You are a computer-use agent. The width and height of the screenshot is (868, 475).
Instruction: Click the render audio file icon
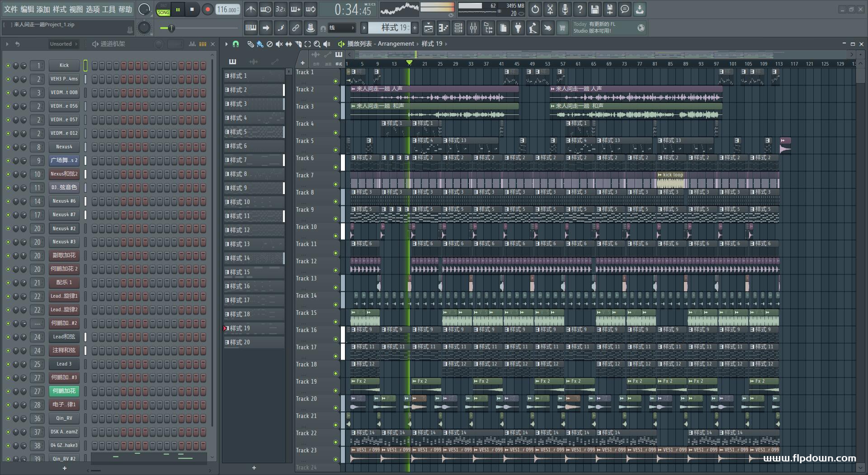(x=610, y=9)
